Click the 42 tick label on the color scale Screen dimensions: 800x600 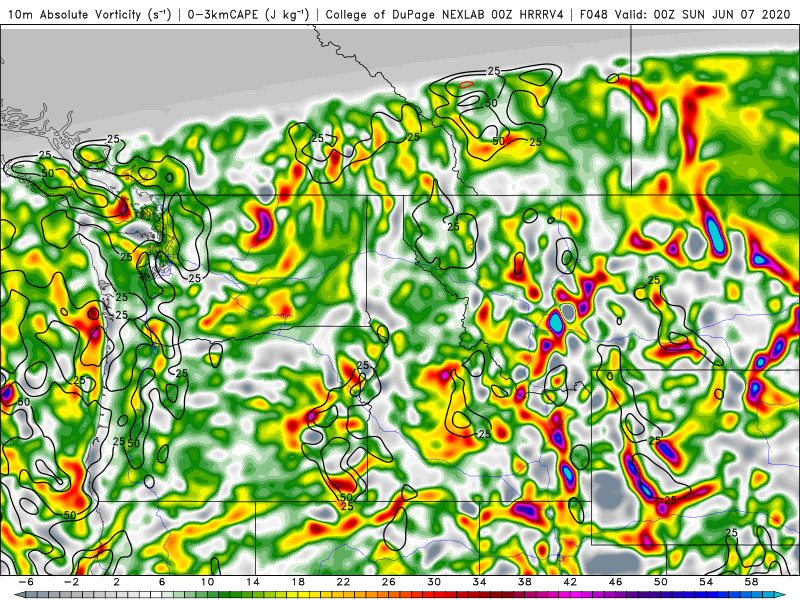[570, 582]
